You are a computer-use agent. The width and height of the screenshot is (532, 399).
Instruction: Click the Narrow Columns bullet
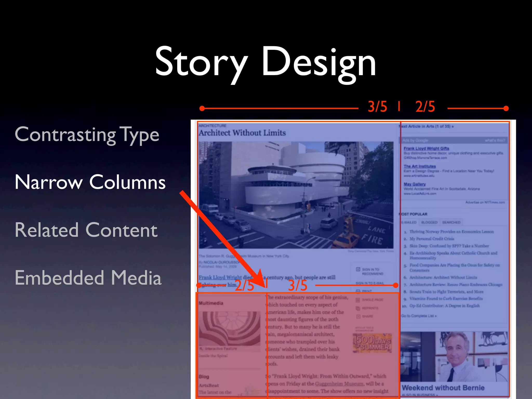(x=90, y=182)
